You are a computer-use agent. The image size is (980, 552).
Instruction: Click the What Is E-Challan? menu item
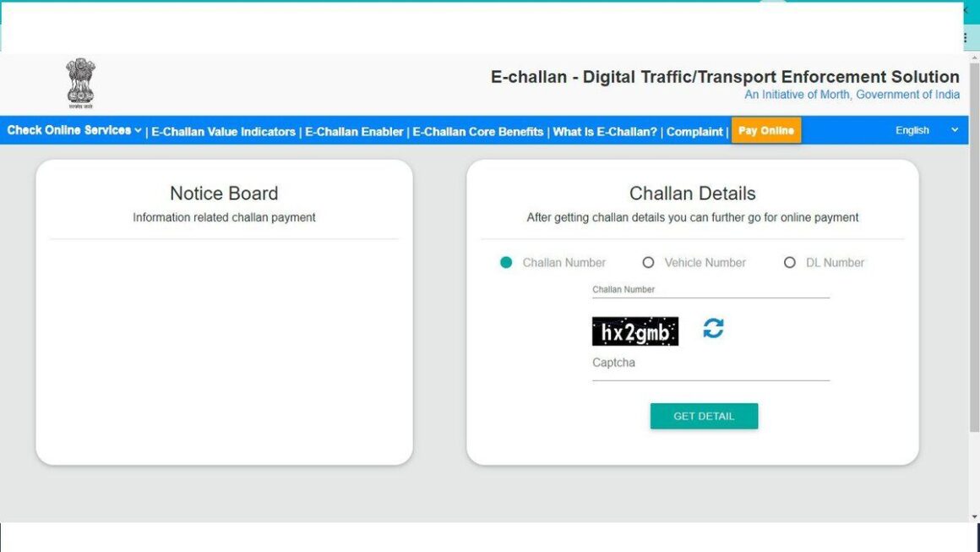click(603, 132)
